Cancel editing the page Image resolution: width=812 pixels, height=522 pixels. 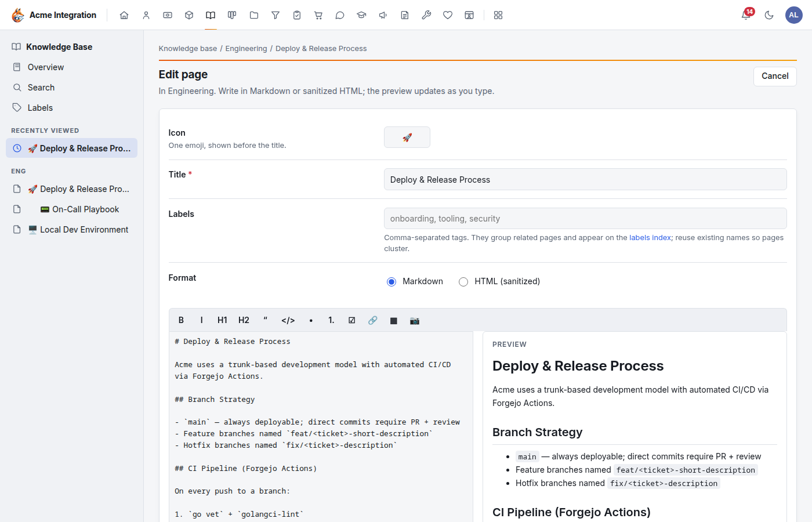click(775, 76)
